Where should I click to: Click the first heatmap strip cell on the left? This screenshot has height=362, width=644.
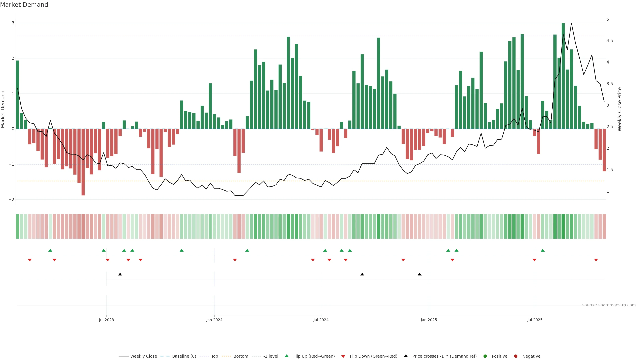[17, 226]
